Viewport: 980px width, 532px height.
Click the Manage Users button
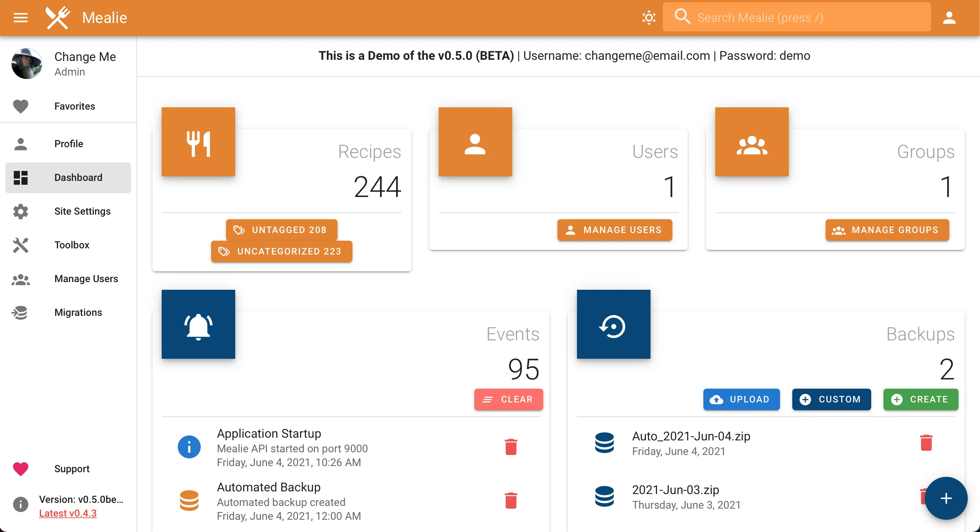click(615, 230)
